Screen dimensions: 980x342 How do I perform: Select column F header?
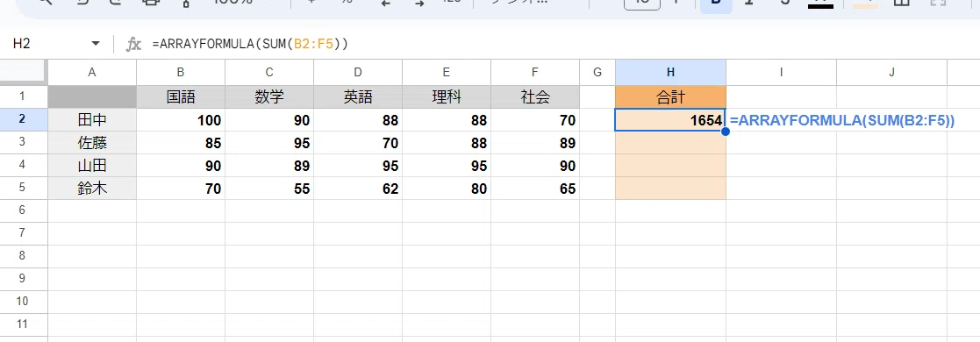[535, 73]
